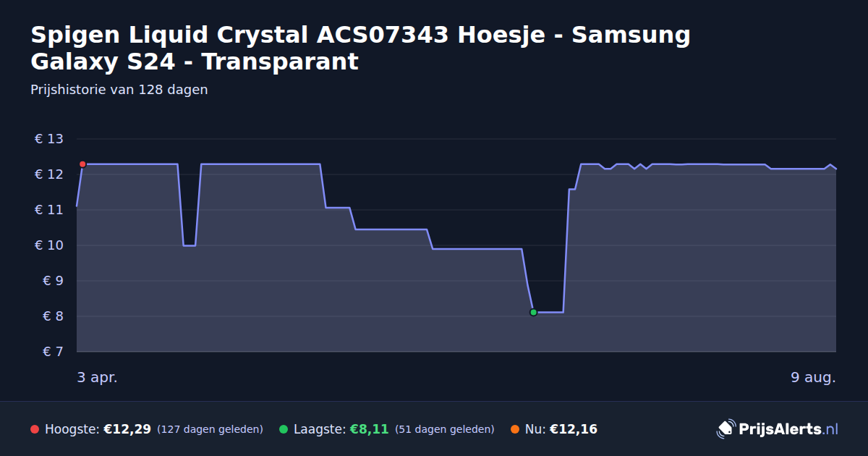
Task: Select the green lowest-point marker on chart
Action: [x=533, y=313]
